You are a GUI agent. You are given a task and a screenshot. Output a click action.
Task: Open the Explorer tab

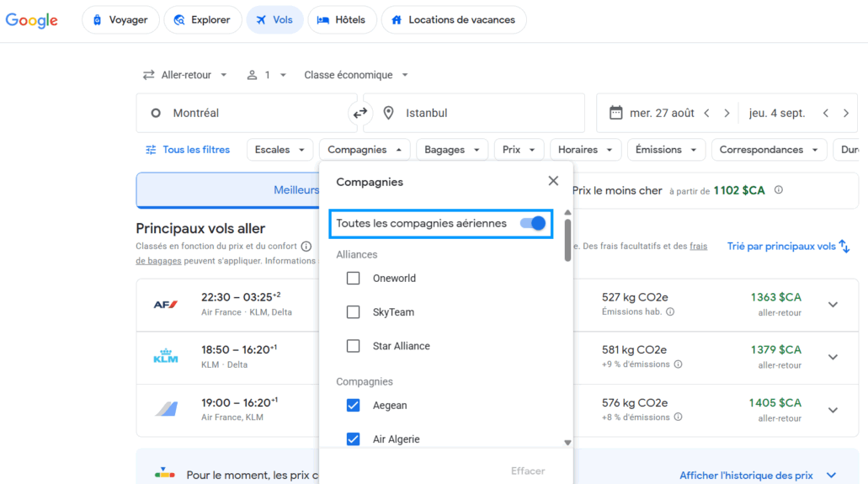tap(203, 20)
